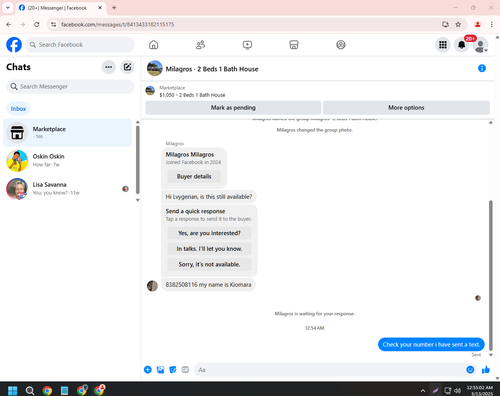Click in the Aa message input field
Image resolution: width=500 pixels, height=396 pixels.
330,370
